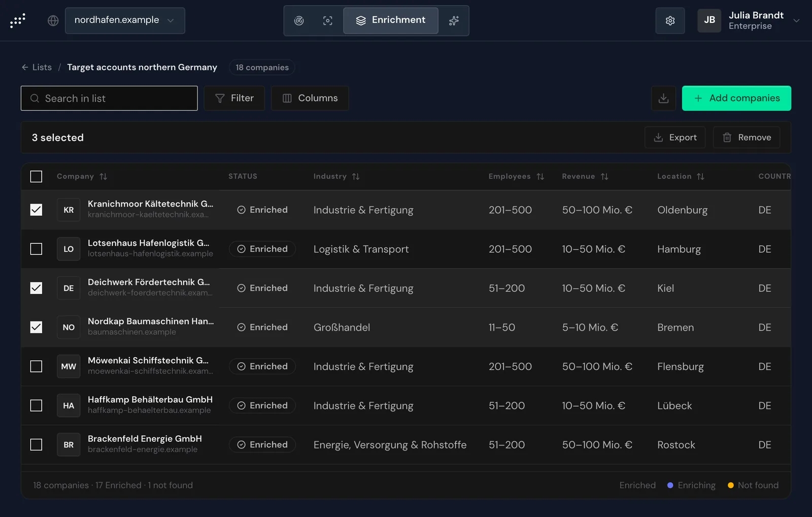
Task: Click the Enriched status badge for Lotsenhaus
Action: 262,249
